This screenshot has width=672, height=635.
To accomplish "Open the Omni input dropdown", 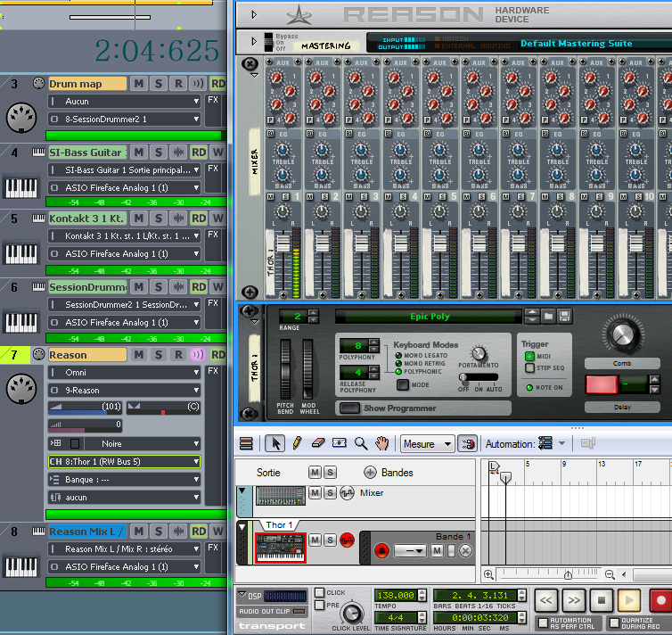I will [x=124, y=373].
